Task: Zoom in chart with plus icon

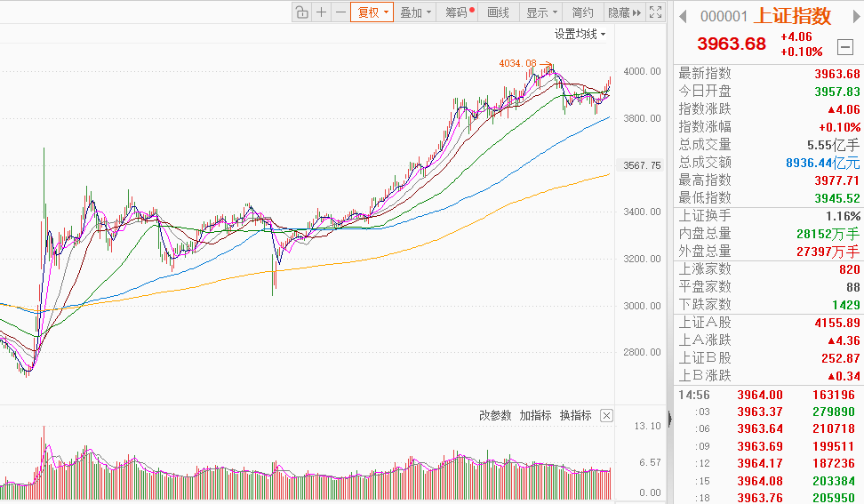Action: tap(321, 12)
